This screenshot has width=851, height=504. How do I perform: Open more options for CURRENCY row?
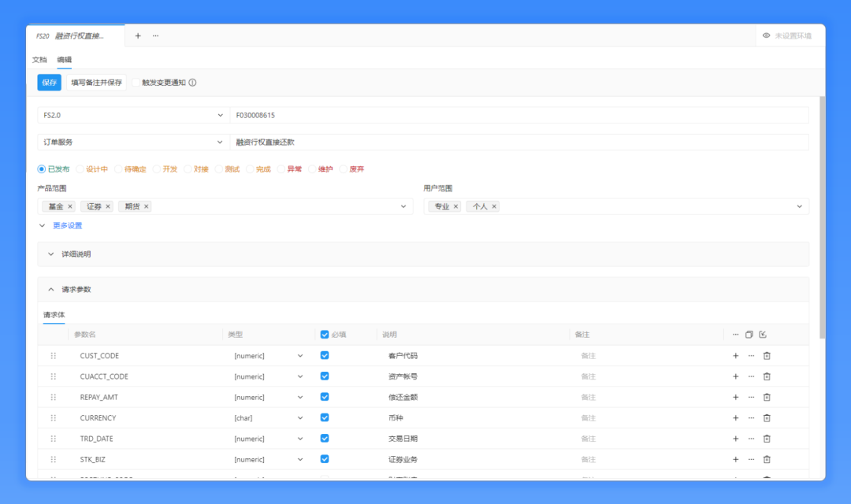(x=751, y=417)
